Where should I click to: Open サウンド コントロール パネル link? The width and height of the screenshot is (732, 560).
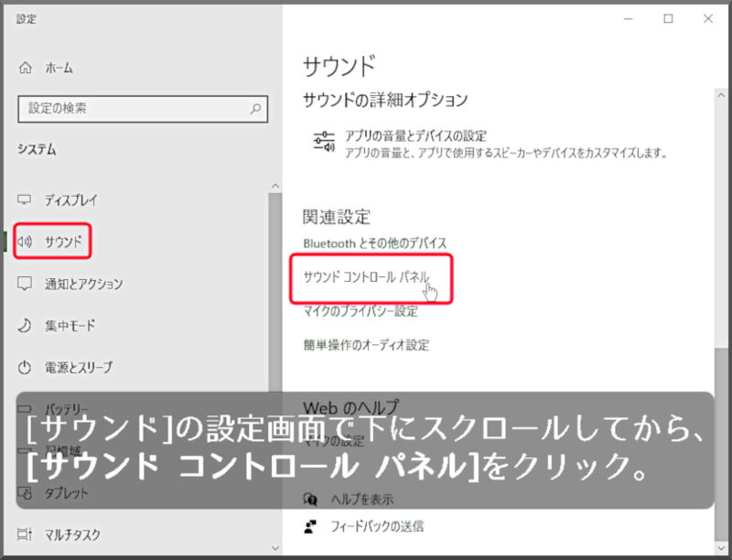tap(366, 277)
